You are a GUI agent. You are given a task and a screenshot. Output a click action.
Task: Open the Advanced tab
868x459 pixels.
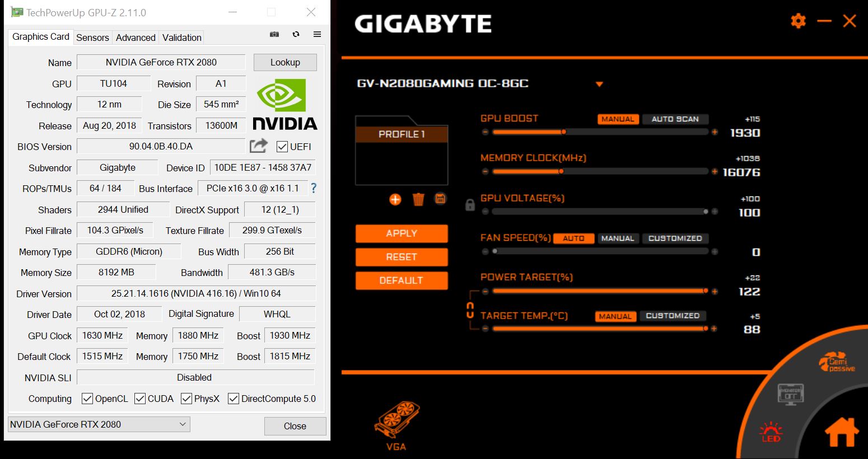click(136, 38)
